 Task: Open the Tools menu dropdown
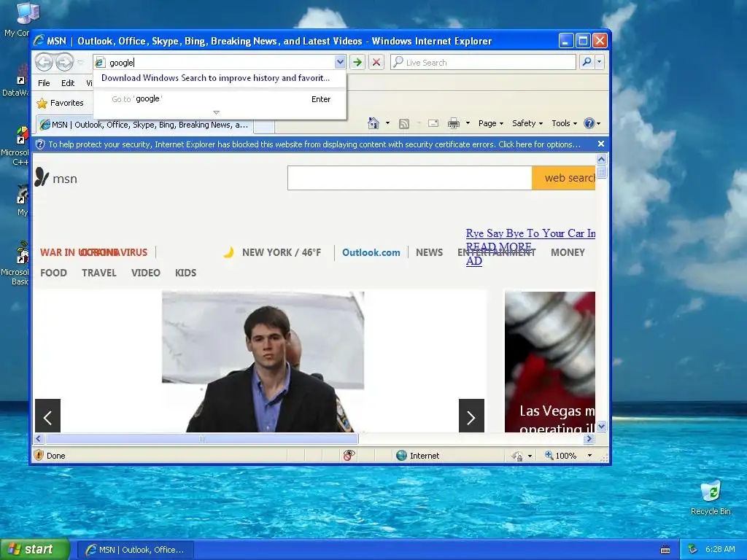564,123
